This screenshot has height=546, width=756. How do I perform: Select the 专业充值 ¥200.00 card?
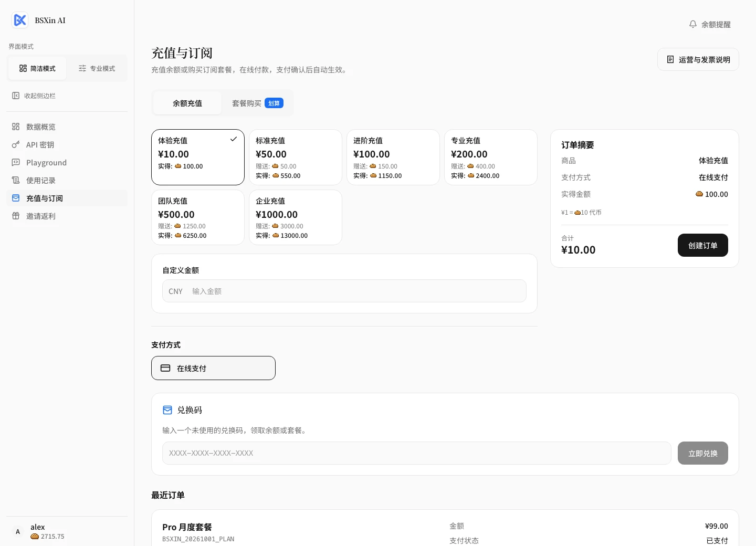[491, 157]
